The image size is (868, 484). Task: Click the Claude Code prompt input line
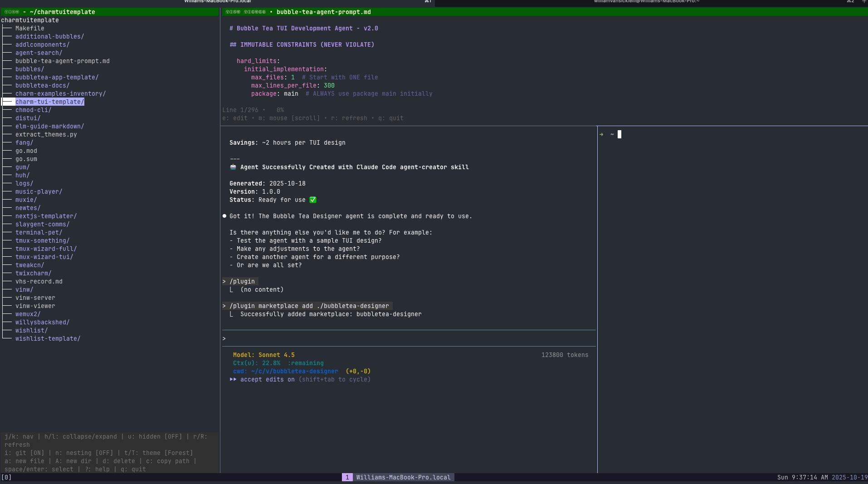point(408,338)
